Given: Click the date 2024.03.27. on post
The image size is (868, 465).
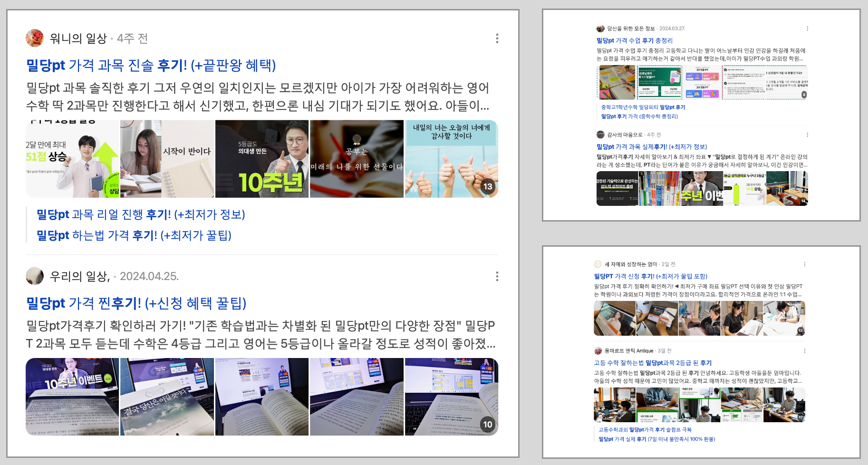Looking at the screenshot, I should pos(672,29).
